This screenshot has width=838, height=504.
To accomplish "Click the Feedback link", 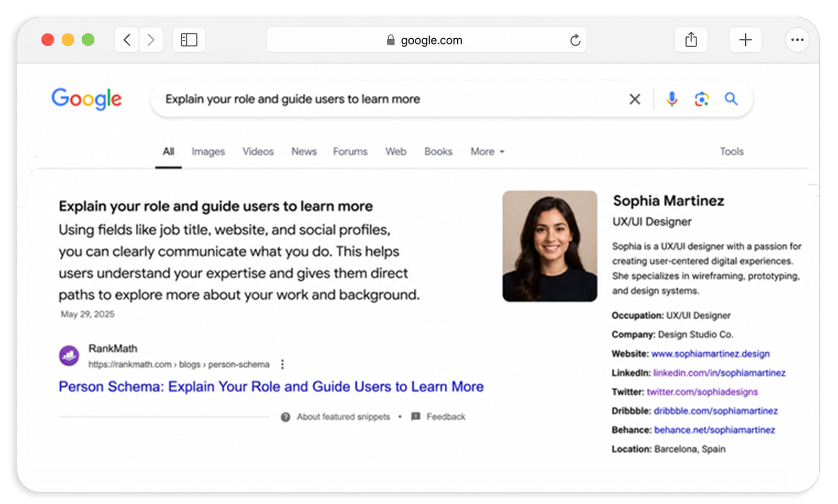I will [x=446, y=417].
